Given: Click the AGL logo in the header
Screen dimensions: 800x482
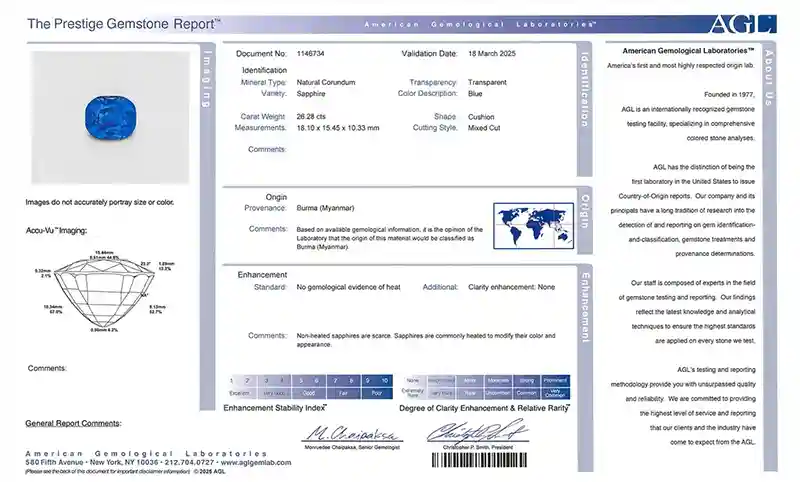Looking at the screenshot, I should coord(743,24).
